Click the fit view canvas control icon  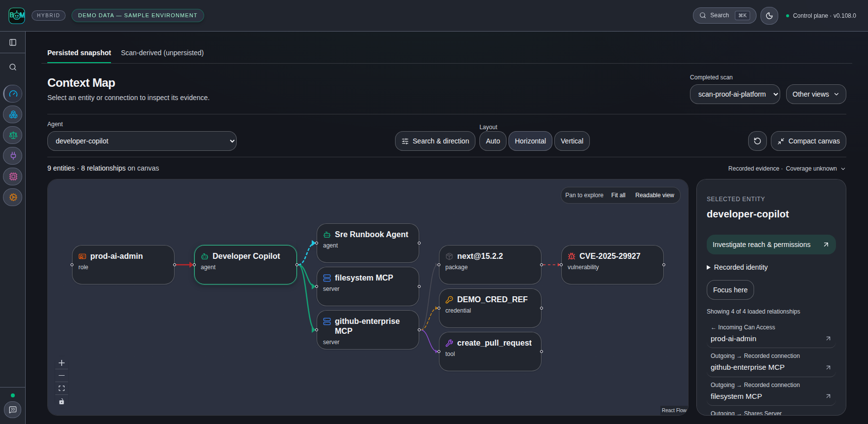click(62, 389)
